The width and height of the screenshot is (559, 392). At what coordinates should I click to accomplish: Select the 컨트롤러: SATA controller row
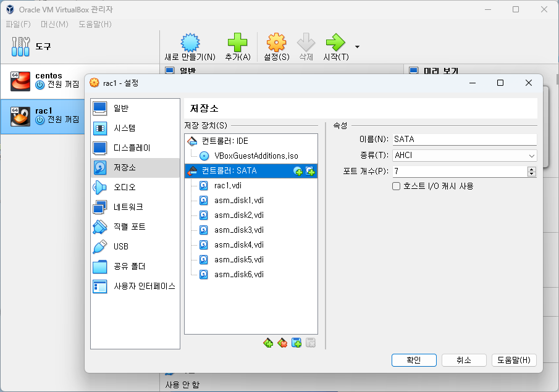pyautogui.click(x=251, y=171)
